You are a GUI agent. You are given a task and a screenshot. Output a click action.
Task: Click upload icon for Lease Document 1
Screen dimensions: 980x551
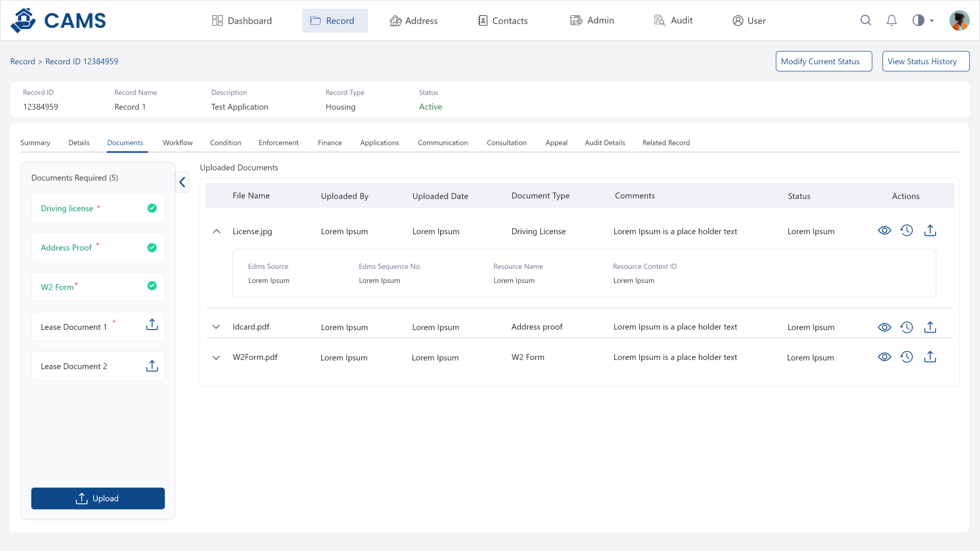click(152, 324)
